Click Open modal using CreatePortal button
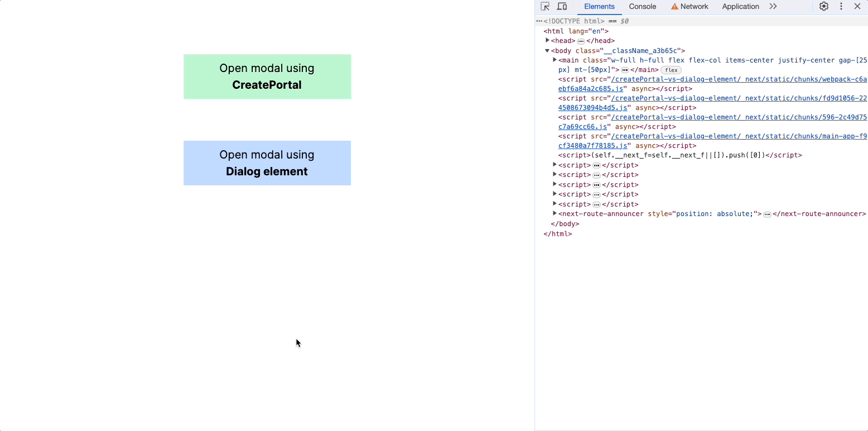Screen dimensions: 868x431 point(267,76)
